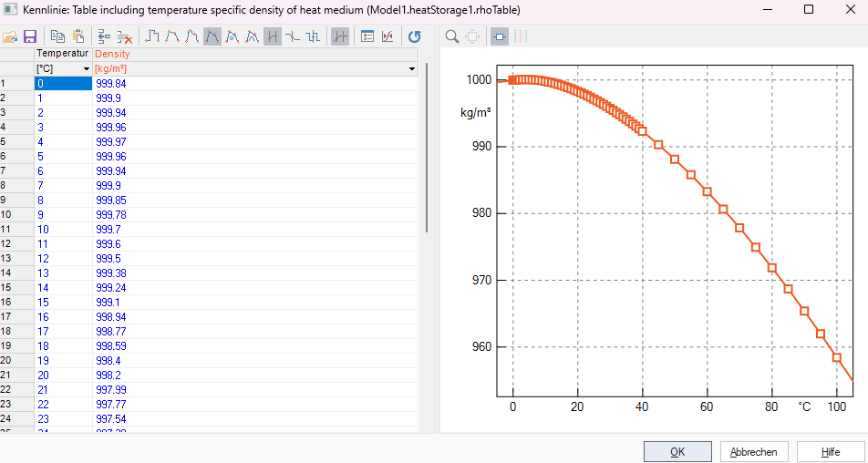Open the [kg/m³] unit dropdown arrow
The height and width of the screenshot is (463, 868).
click(x=412, y=68)
